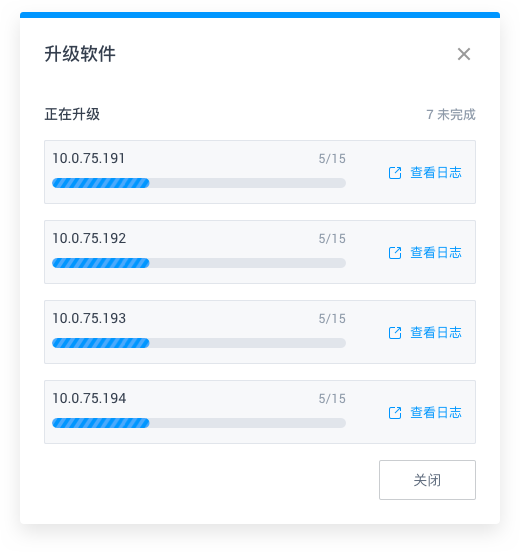
Task: Open 查看日志 link for host 10.0.75.193
Action: click(x=436, y=333)
